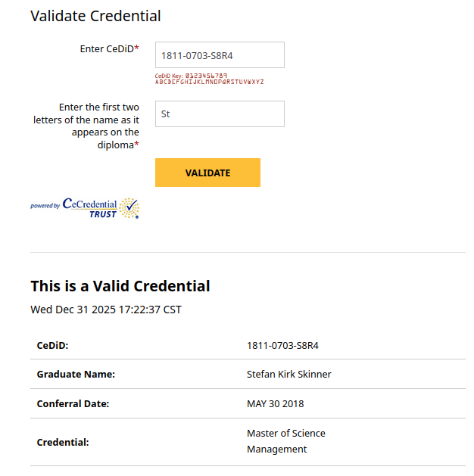Image resolution: width=474 pixels, height=476 pixels.
Task: Focus the Enter CeDiD input field
Action: (x=220, y=54)
